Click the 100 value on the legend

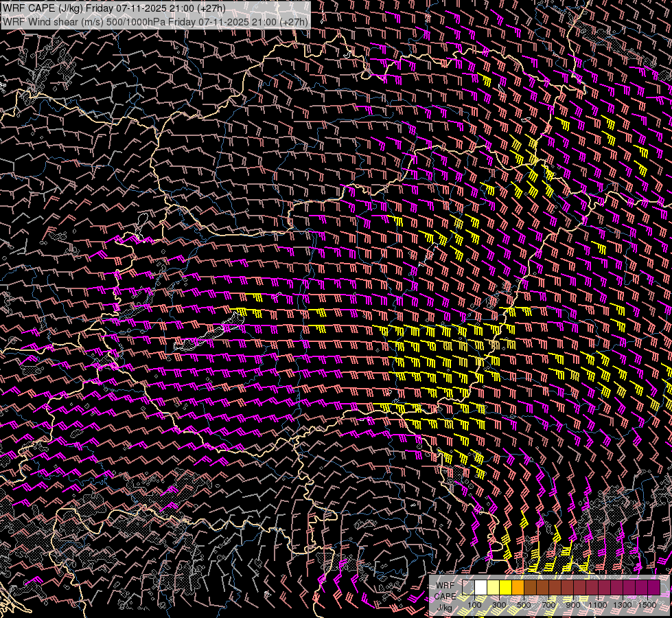tap(474, 605)
